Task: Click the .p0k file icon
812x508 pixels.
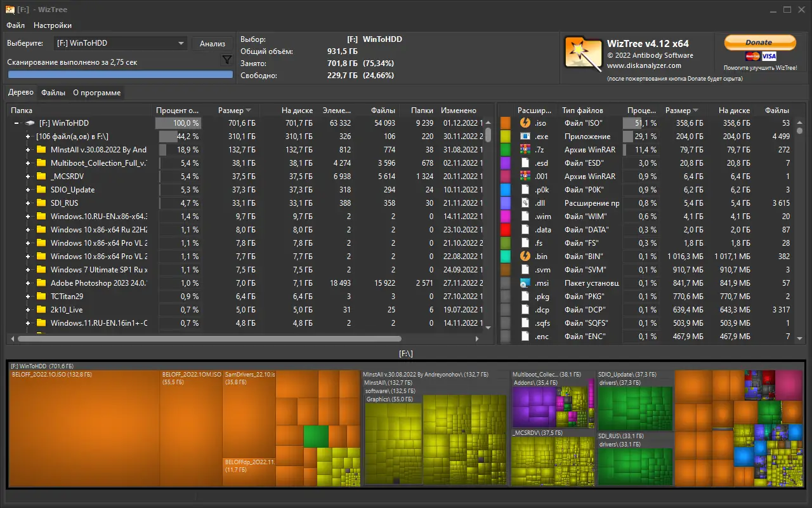Action: (x=525, y=190)
